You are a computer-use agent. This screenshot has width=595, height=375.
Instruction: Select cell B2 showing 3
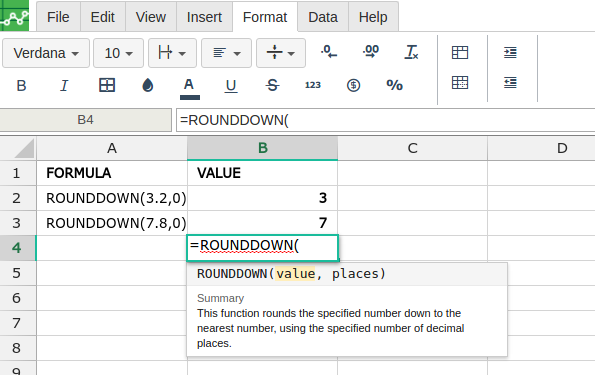pos(263,198)
